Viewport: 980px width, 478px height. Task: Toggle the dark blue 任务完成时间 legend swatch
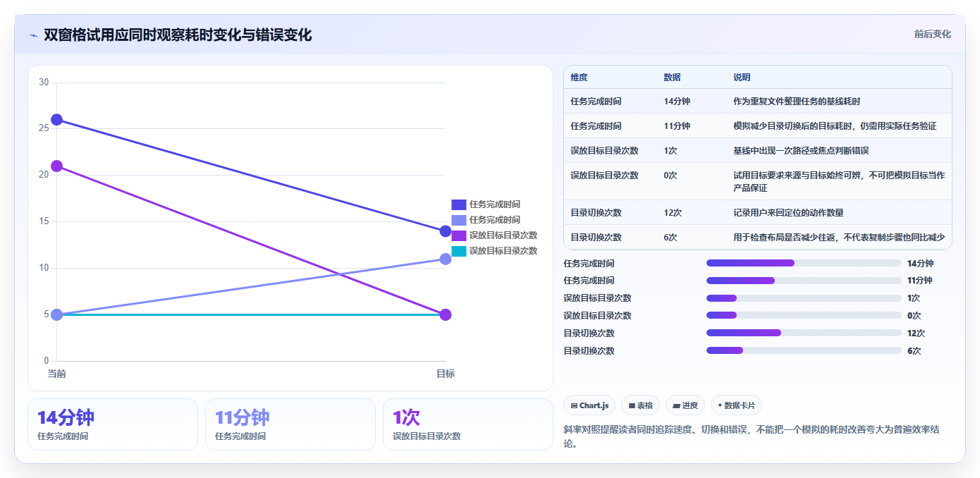459,204
